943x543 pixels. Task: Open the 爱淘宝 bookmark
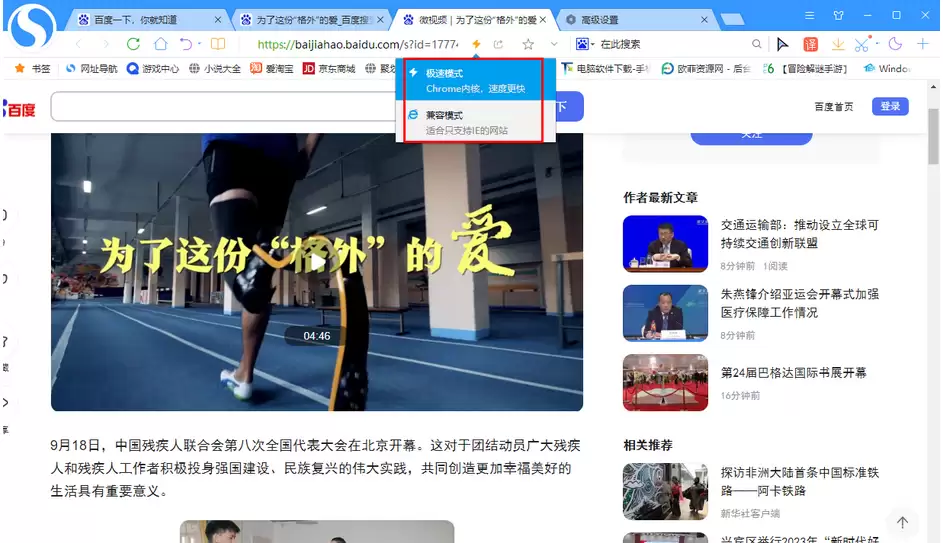point(272,69)
